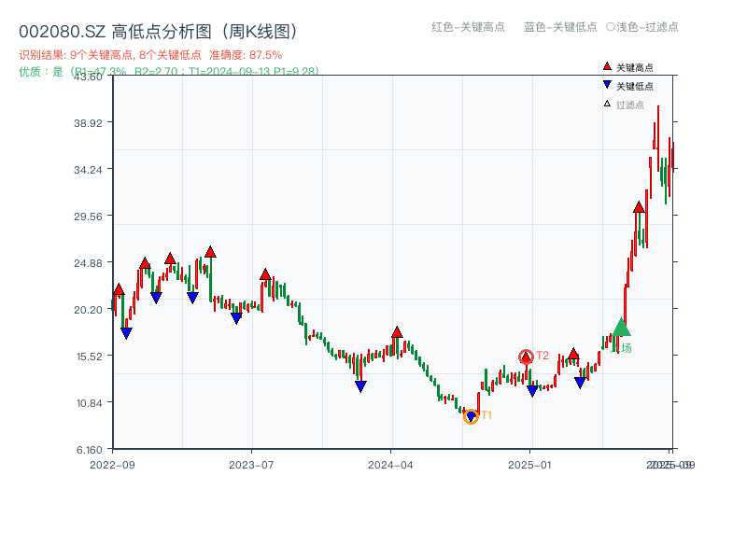This screenshot has width=747, height=560.
Task: Click the red high triangle near the 29.56 level
Action: point(639,207)
